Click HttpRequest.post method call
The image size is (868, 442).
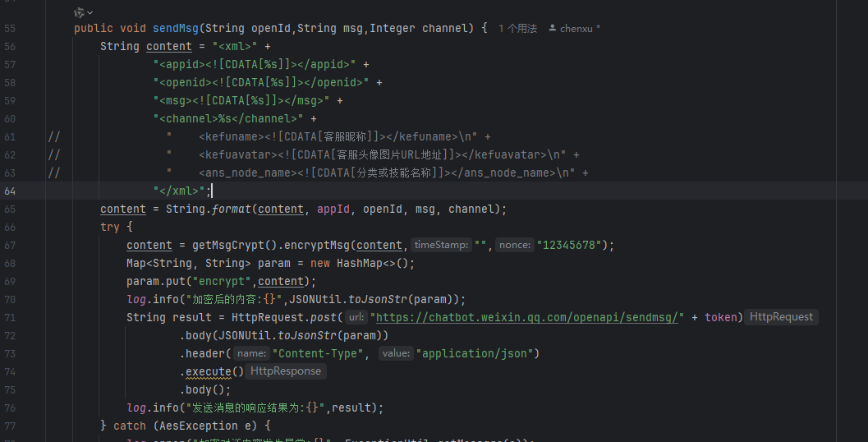coord(284,317)
